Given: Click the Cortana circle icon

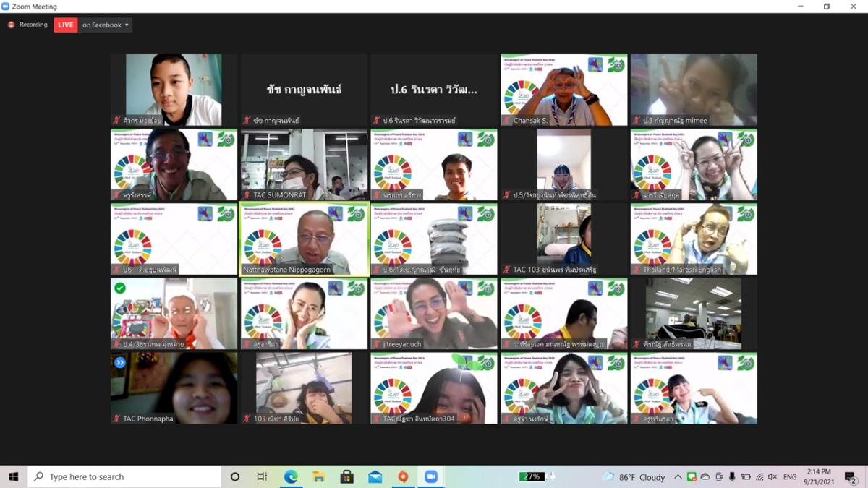Looking at the screenshot, I should pyautogui.click(x=235, y=476).
